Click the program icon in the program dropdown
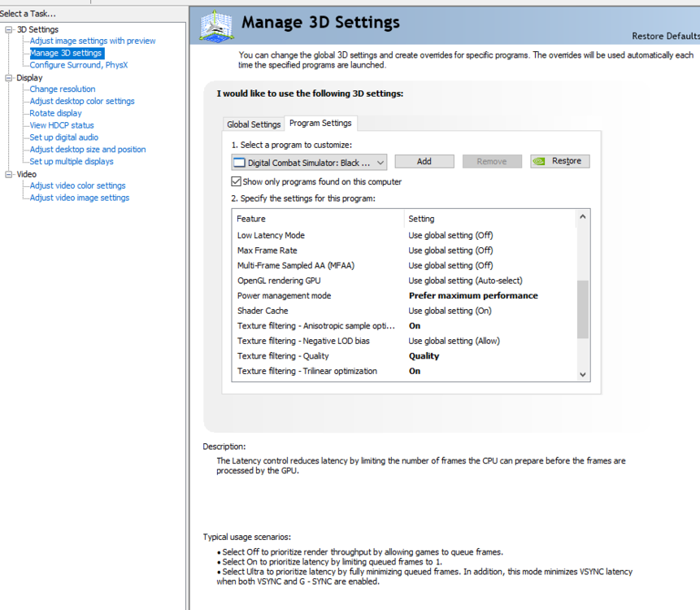Viewport: 700px width, 610px height. 239,162
